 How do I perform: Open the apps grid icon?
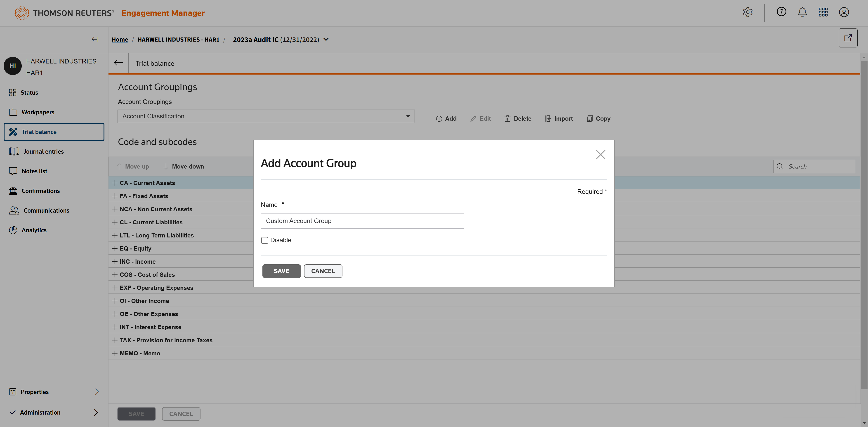coord(823,12)
